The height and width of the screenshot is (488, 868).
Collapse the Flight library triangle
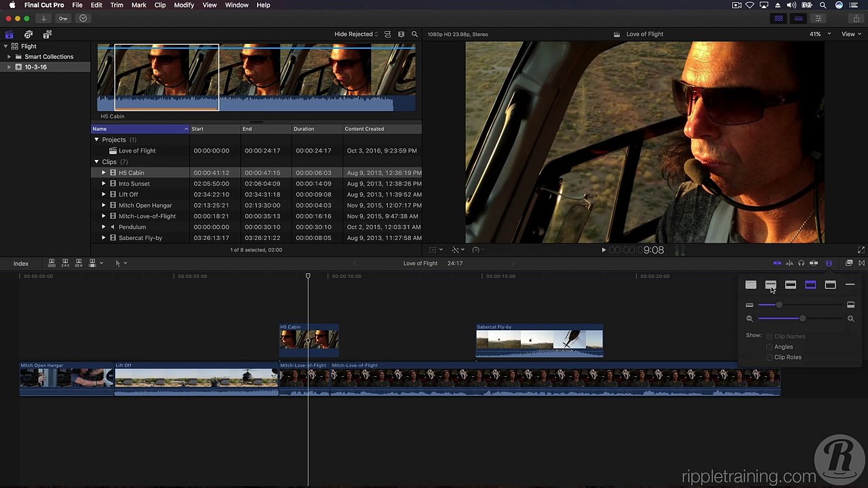[6, 46]
